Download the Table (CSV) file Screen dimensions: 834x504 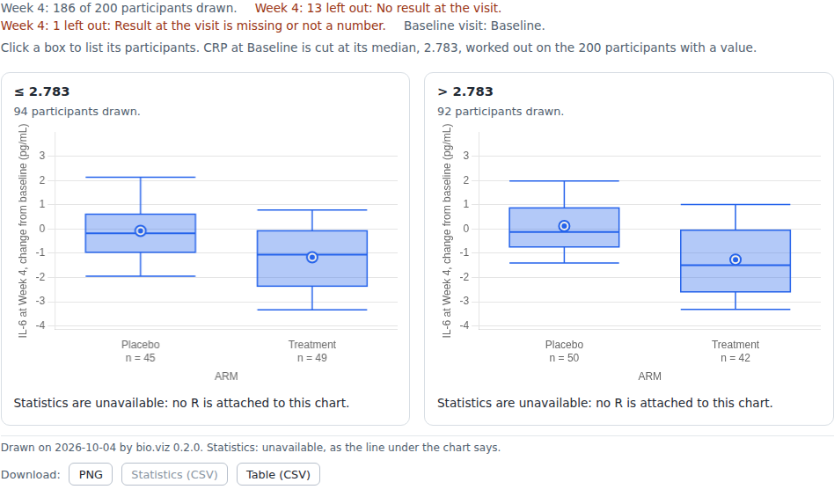coord(278,474)
